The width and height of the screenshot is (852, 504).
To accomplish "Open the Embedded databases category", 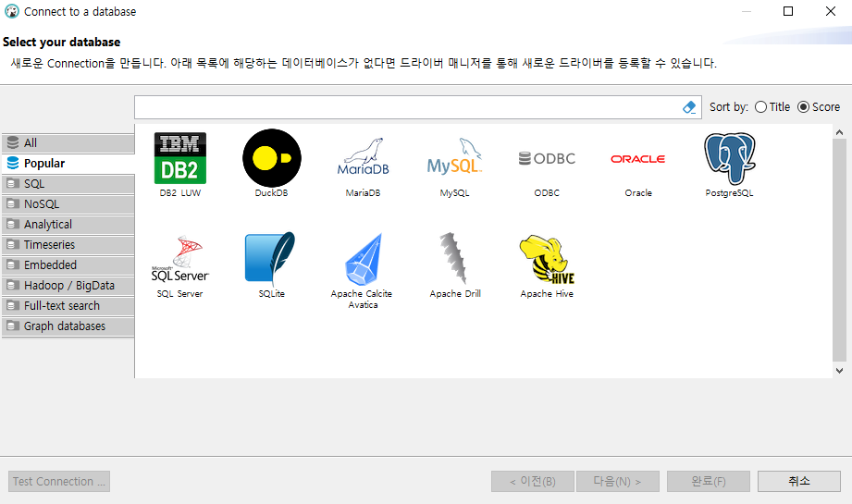I will tap(68, 265).
